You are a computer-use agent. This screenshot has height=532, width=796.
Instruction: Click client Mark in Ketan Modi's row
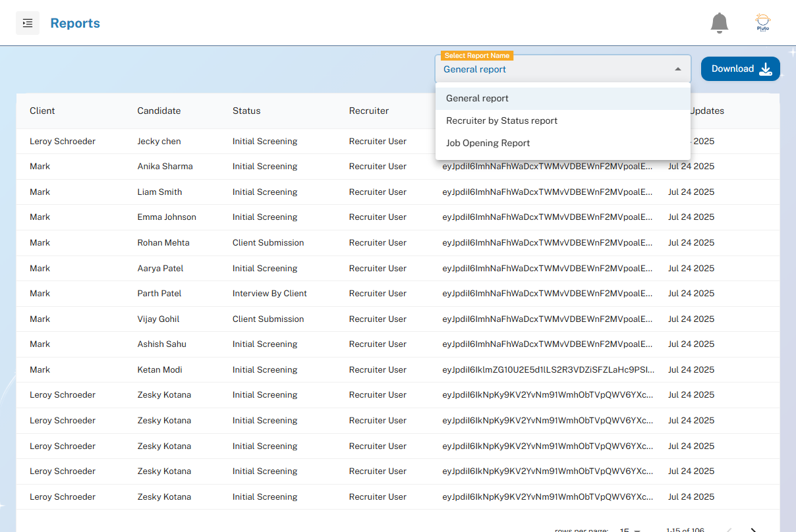click(40, 369)
